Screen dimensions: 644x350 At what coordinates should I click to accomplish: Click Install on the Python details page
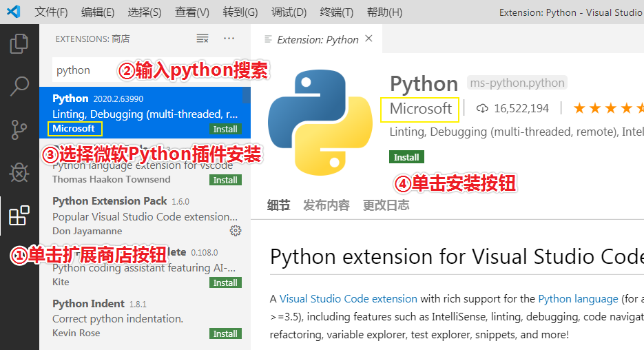click(406, 157)
